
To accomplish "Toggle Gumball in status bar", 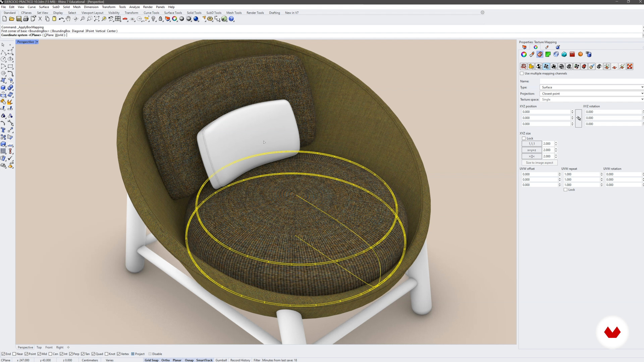I will [221, 360].
